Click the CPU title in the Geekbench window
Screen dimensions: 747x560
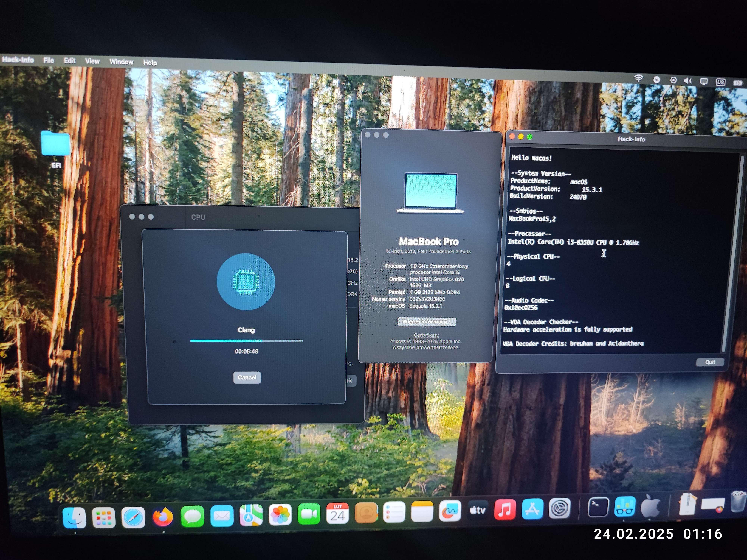198,217
